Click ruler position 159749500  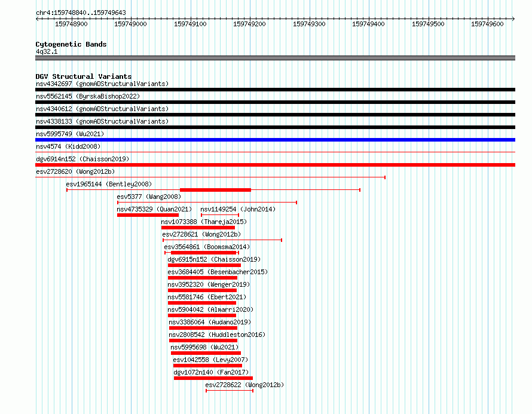tap(428, 24)
